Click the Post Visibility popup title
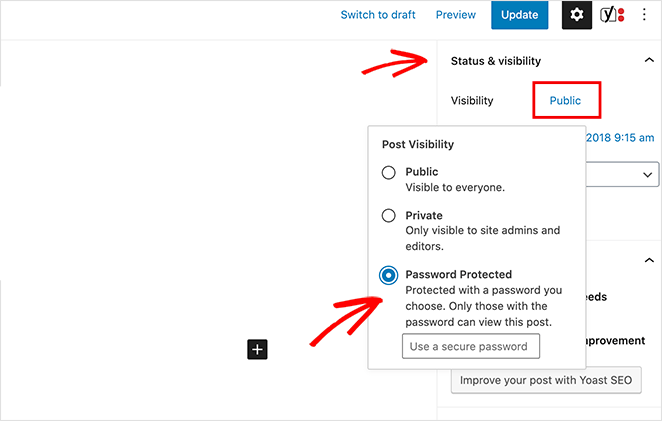Screen dimensions: 662x421 coord(418,144)
